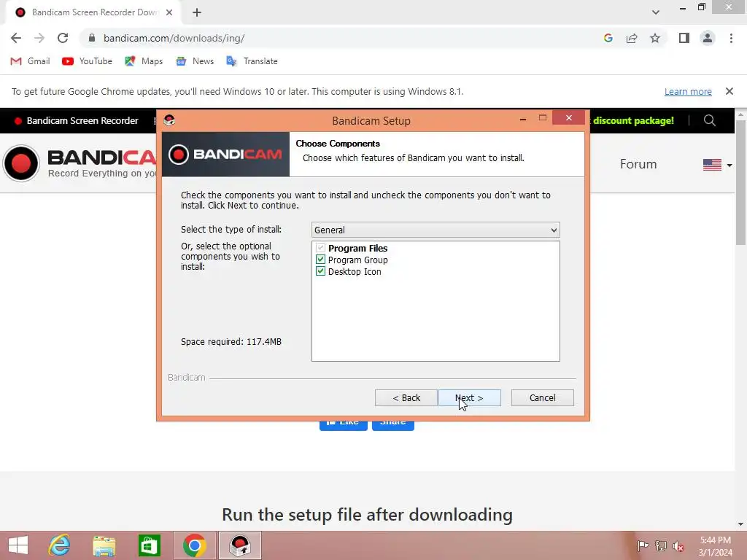The image size is (747, 560).
Task: Click the Chrome taskbar icon
Action: point(194,545)
